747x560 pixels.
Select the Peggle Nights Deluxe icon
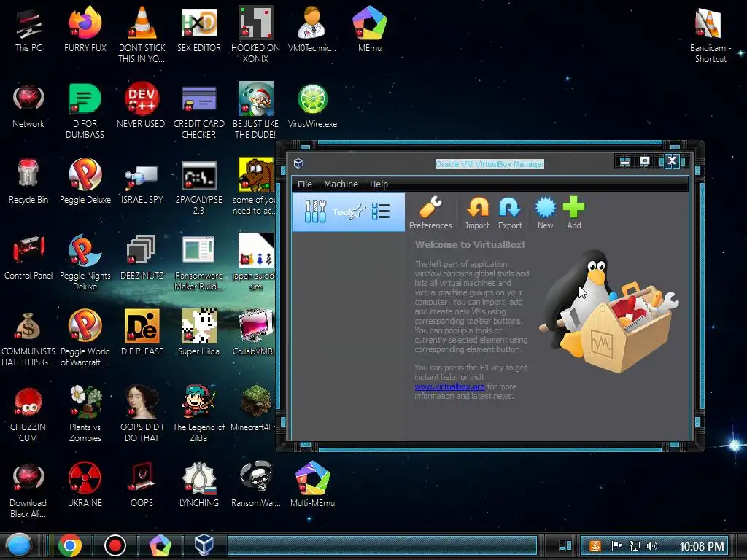[85, 262]
